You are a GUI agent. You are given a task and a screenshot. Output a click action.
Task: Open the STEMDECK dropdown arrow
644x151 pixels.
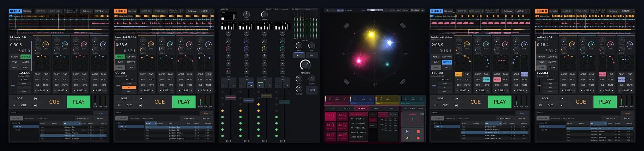423,10
